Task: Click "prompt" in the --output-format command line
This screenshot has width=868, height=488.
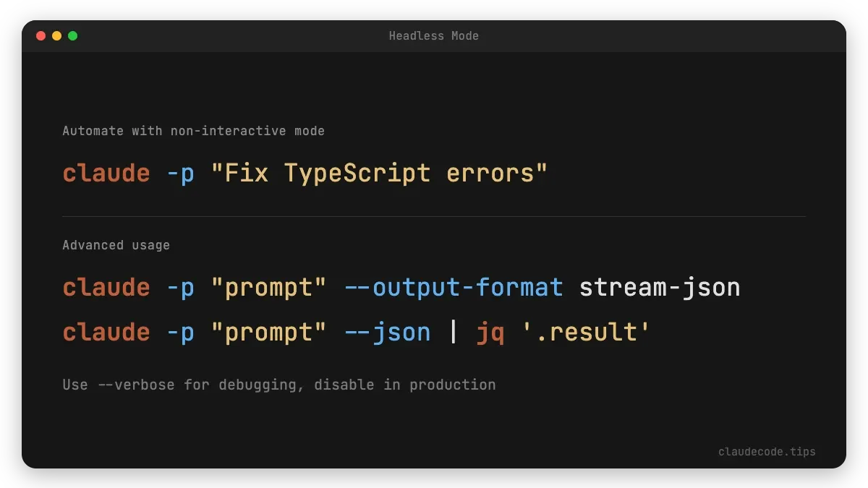Action: point(268,288)
